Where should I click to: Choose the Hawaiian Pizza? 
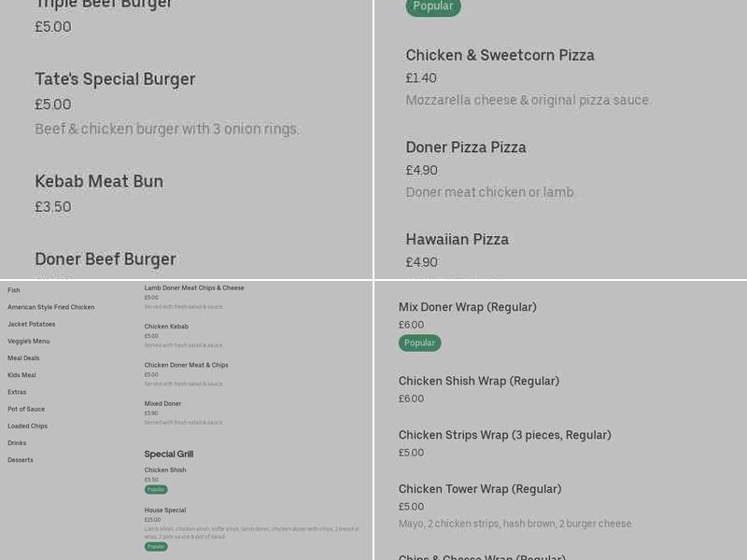point(458,239)
